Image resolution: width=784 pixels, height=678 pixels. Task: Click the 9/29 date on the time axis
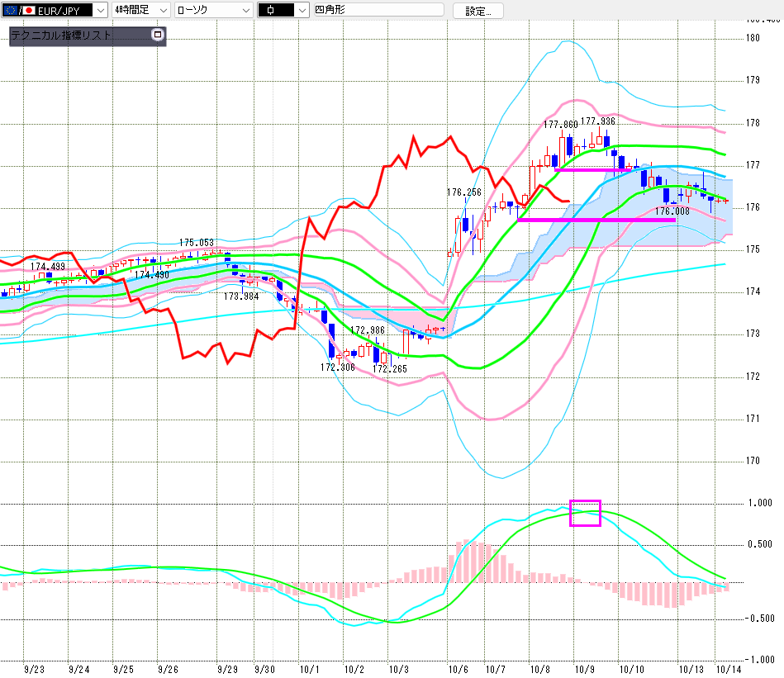click(227, 669)
